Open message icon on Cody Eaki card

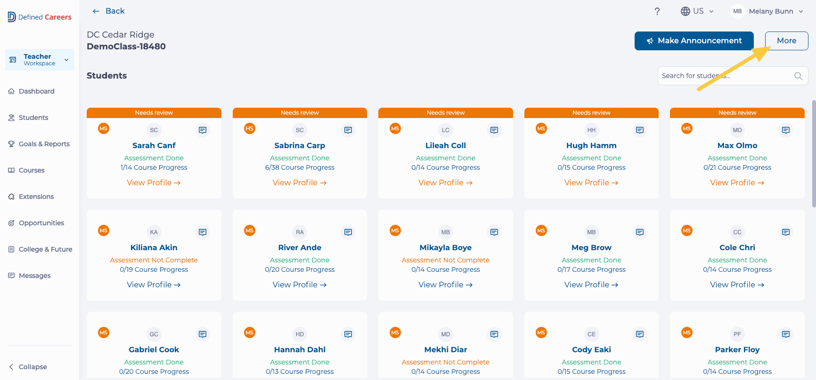click(x=640, y=334)
